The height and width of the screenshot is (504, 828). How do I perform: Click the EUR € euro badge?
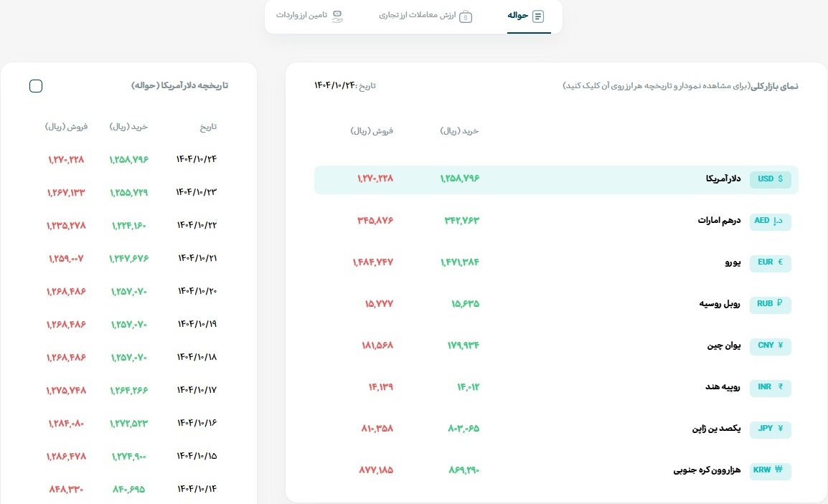coord(770,263)
